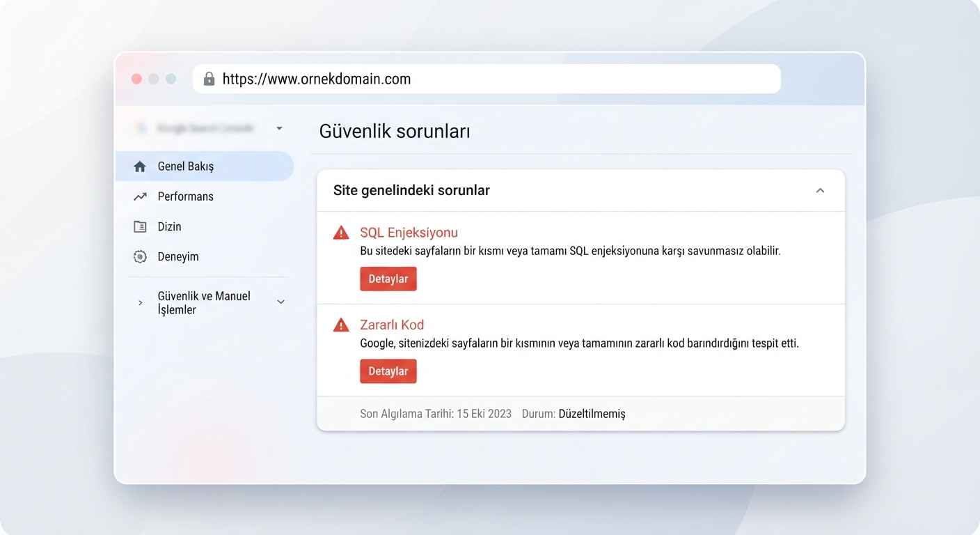Select Genel Bakış in sidebar
This screenshot has height=535, width=980.
[205, 166]
